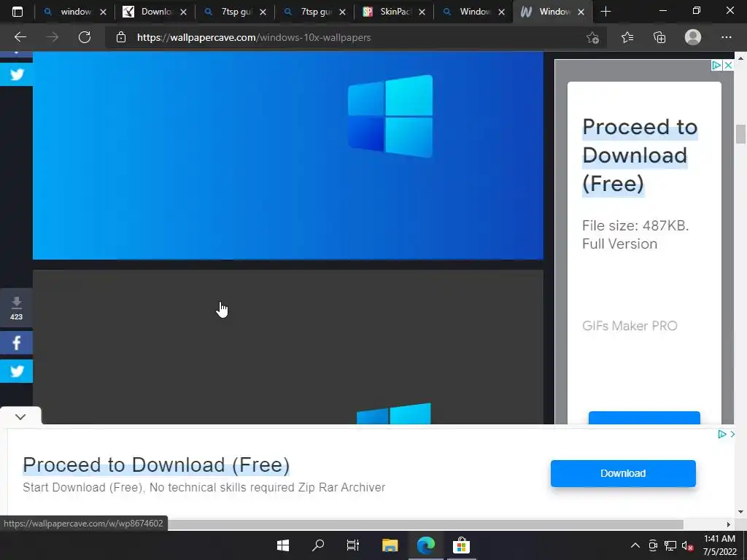The width and height of the screenshot is (747, 560).
Task: Click the blue Download button in banner
Action: [x=623, y=473]
